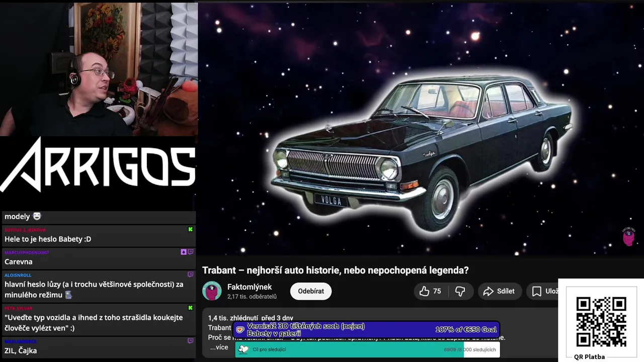Click username MARCUSPHOENIX007 in chat
Viewport: 644px width, 362px height.
click(x=27, y=252)
